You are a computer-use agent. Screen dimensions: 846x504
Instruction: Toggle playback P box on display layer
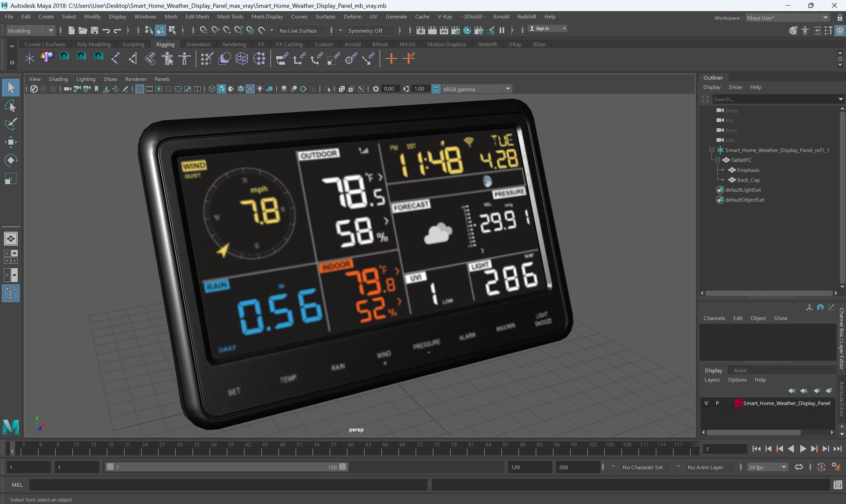(x=717, y=403)
